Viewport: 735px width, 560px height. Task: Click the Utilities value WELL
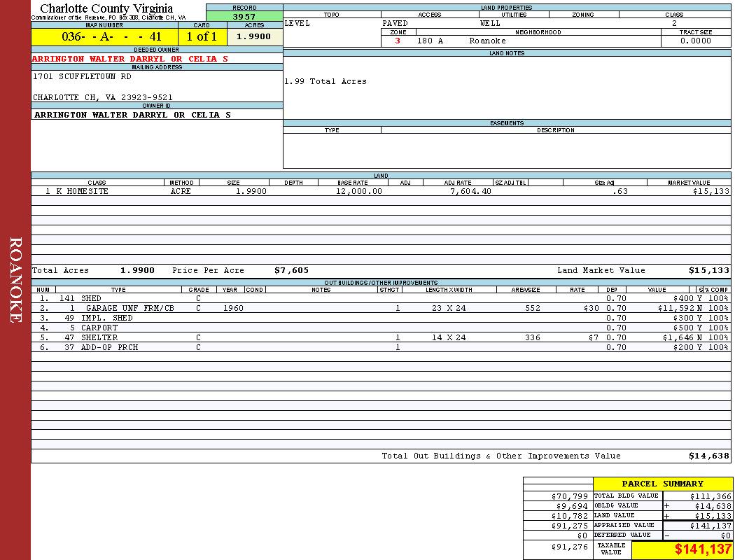(490, 23)
